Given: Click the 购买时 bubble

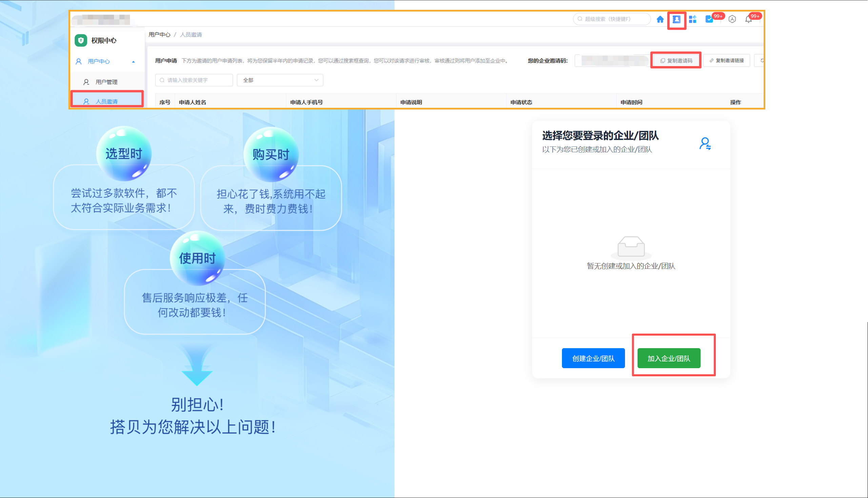Looking at the screenshot, I should coord(271,155).
